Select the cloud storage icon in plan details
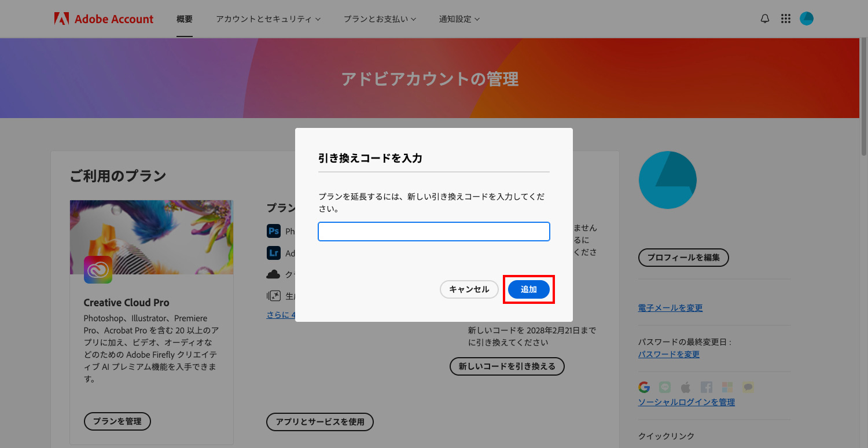868x448 pixels. 273,274
